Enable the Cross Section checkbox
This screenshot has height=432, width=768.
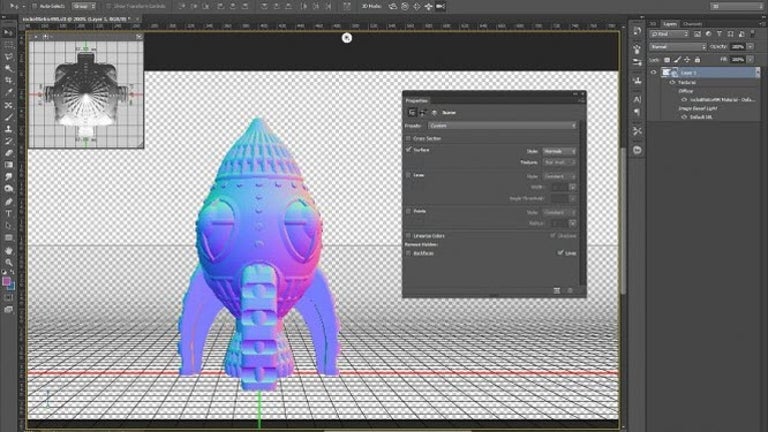pos(408,139)
